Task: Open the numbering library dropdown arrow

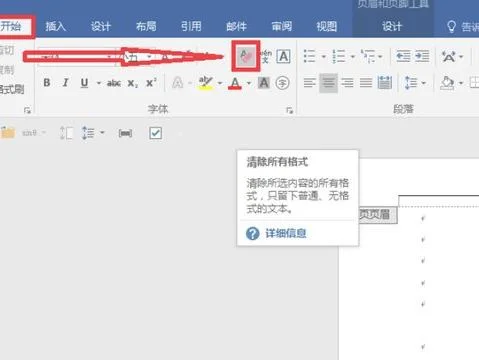Action: [x=353, y=57]
